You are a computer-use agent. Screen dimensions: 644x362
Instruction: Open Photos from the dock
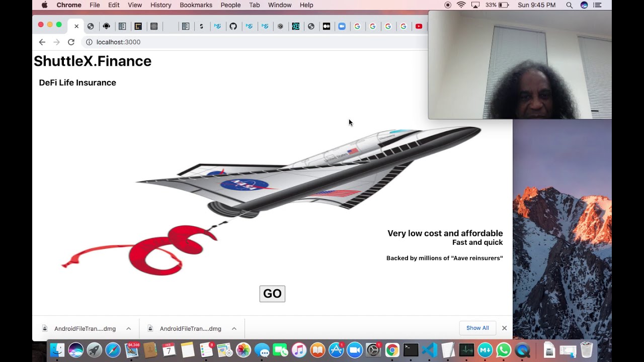click(x=244, y=350)
